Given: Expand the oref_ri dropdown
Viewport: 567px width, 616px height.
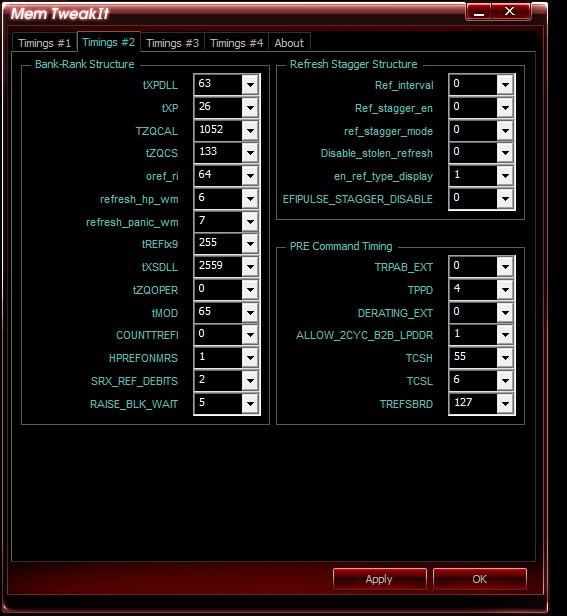Looking at the screenshot, I should tap(250, 176).
